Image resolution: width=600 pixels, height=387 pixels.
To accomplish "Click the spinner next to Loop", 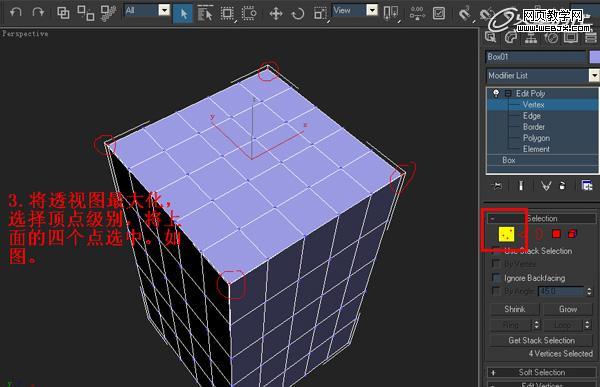I will [588, 325].
